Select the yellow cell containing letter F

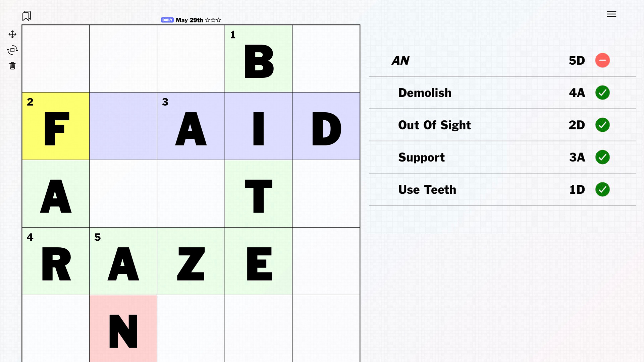coord(56,126)
